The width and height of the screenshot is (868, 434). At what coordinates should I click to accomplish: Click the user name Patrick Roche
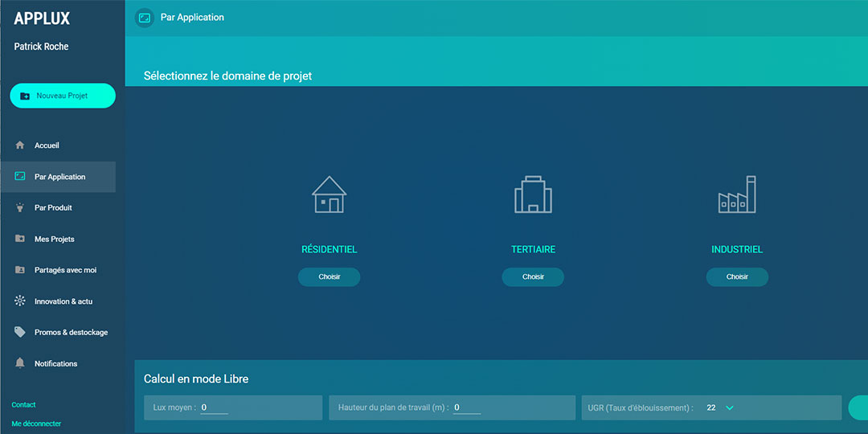(x=42, y=47)
